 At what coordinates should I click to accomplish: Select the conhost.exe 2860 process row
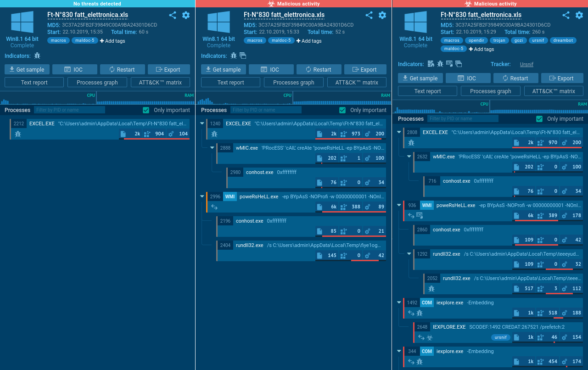498,235
